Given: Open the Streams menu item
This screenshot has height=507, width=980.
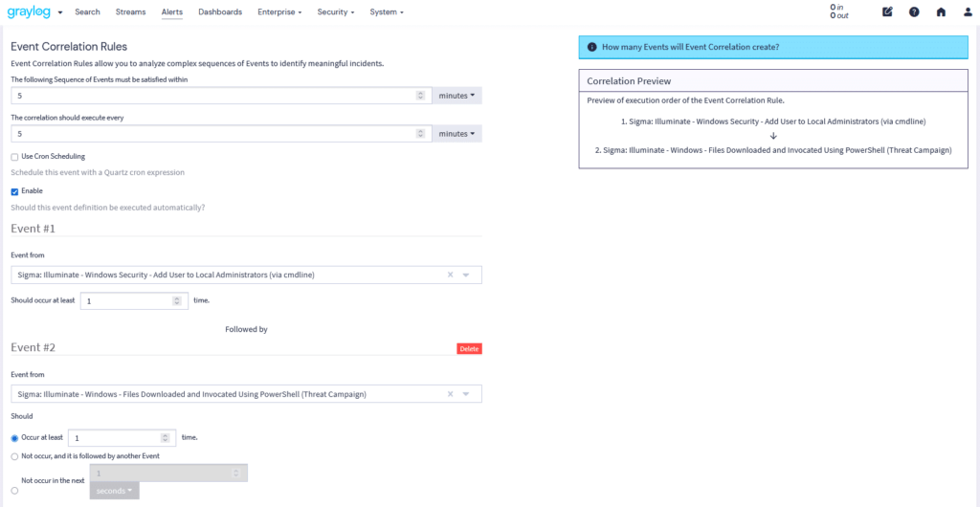Looking at the screenshot, I should [x=130, y=12].
